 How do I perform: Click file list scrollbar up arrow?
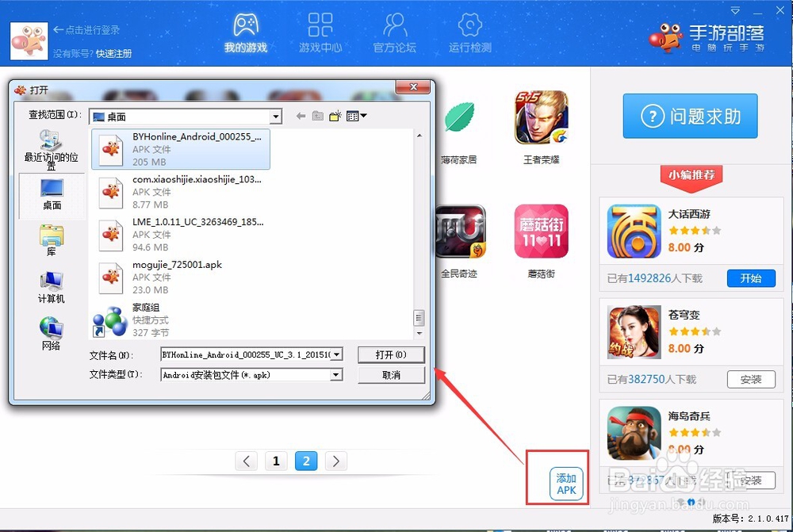click(419, 136)
